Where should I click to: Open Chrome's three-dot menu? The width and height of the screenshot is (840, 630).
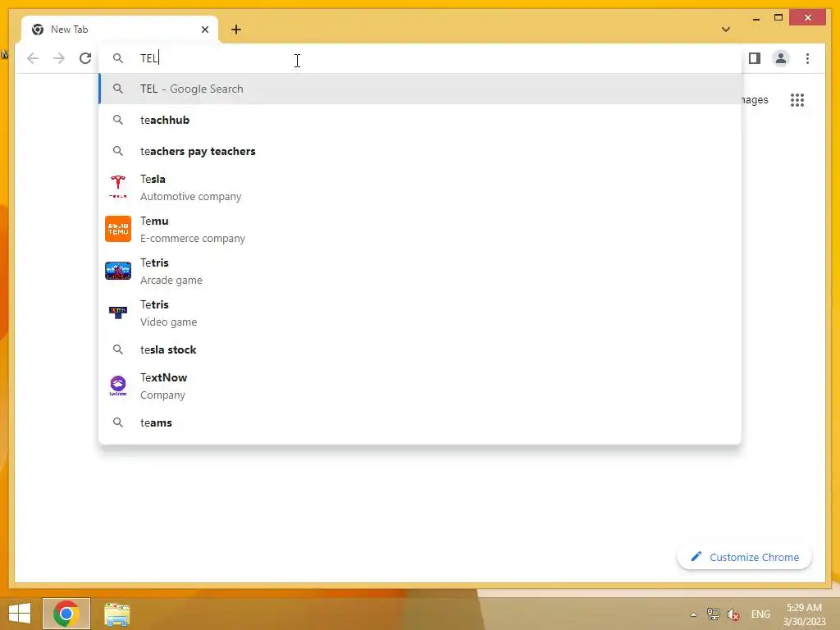coord(807,58)
